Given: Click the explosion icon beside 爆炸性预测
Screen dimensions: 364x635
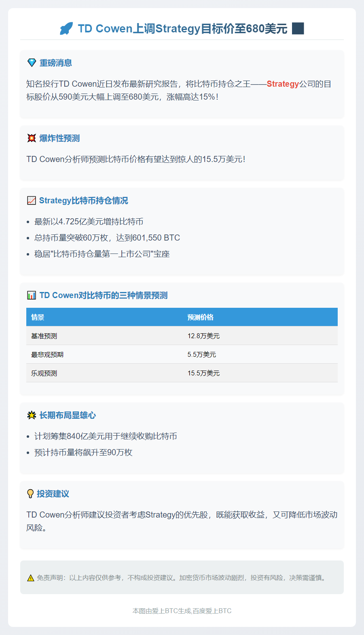Looking at the screenshot, I should (32, 138).
